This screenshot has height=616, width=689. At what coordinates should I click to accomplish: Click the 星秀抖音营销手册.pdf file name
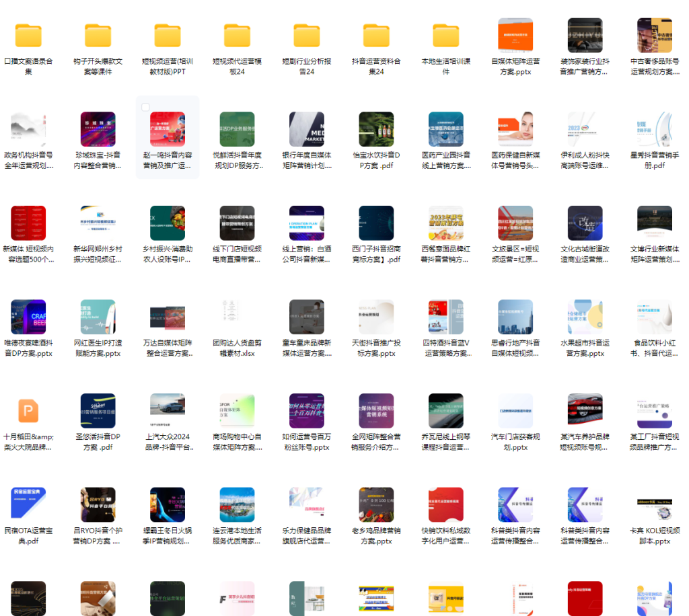click(655, 160)
